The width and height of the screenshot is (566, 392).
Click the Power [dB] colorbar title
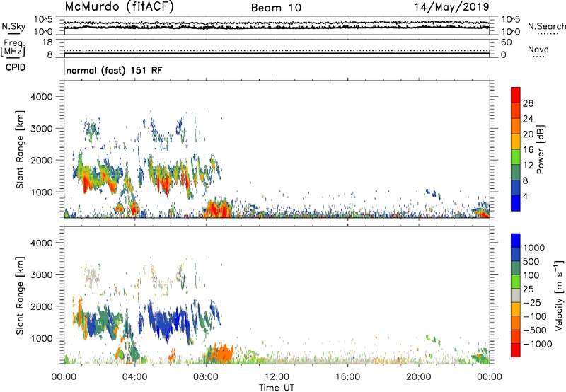pos(540,149)
